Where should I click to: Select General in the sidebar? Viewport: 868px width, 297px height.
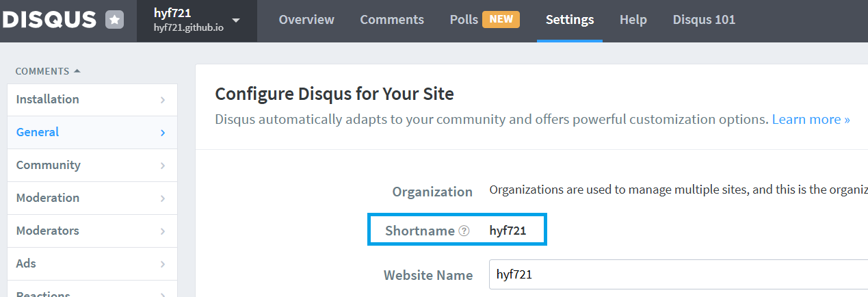pyautogui.click(x=92, y=133)
